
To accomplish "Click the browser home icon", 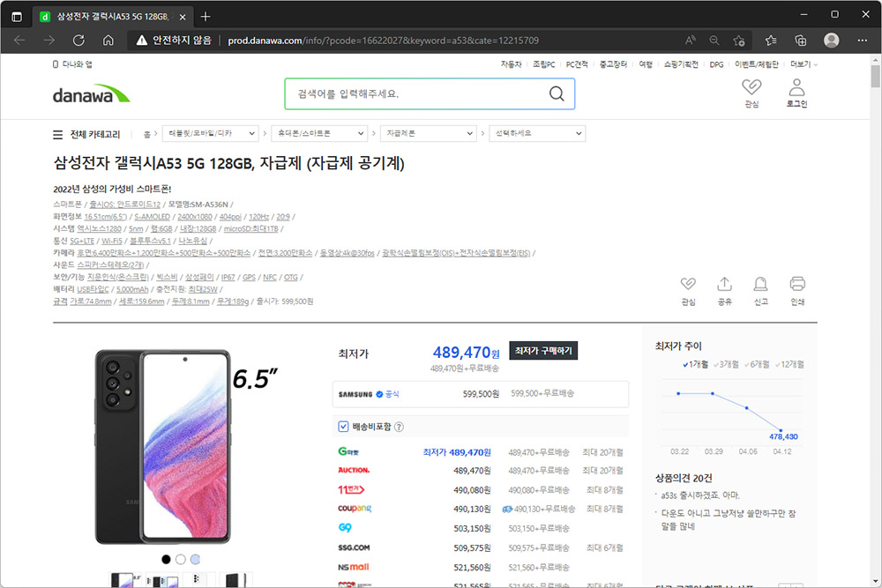I will coord(108,40).
